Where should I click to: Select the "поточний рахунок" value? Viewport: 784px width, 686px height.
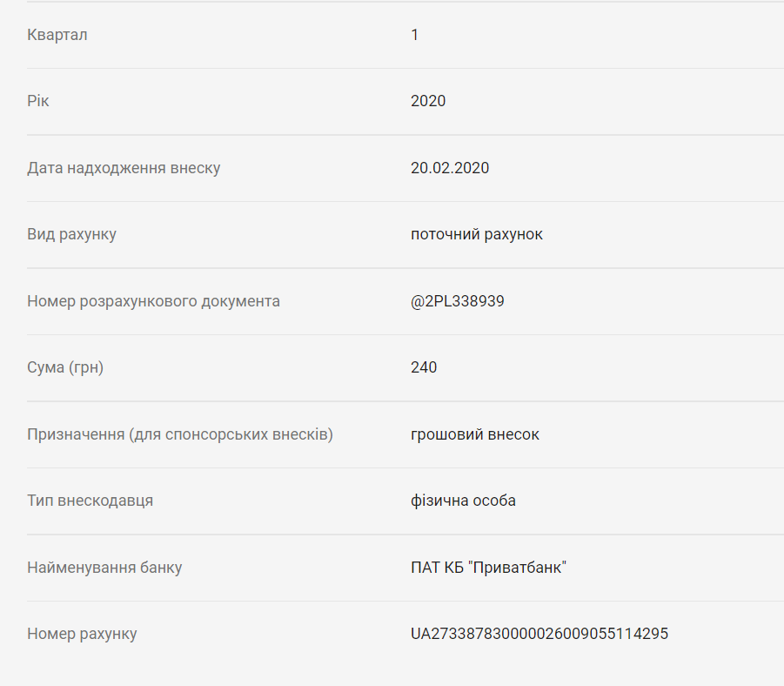477,234
